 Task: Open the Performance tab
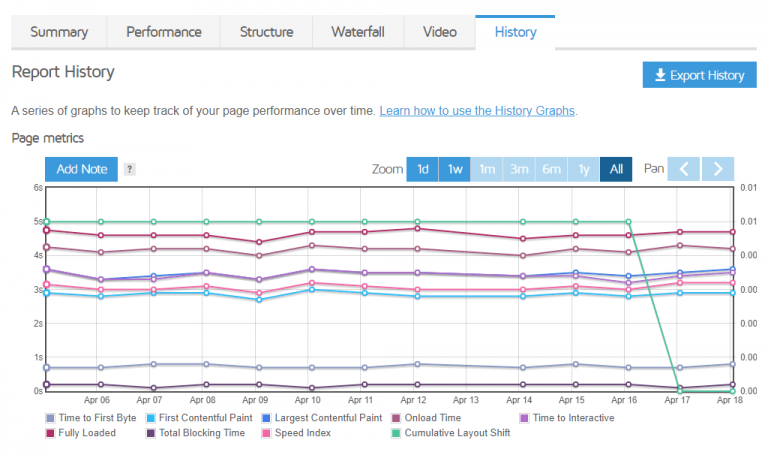pyautogui.click(x=163, y=32)
